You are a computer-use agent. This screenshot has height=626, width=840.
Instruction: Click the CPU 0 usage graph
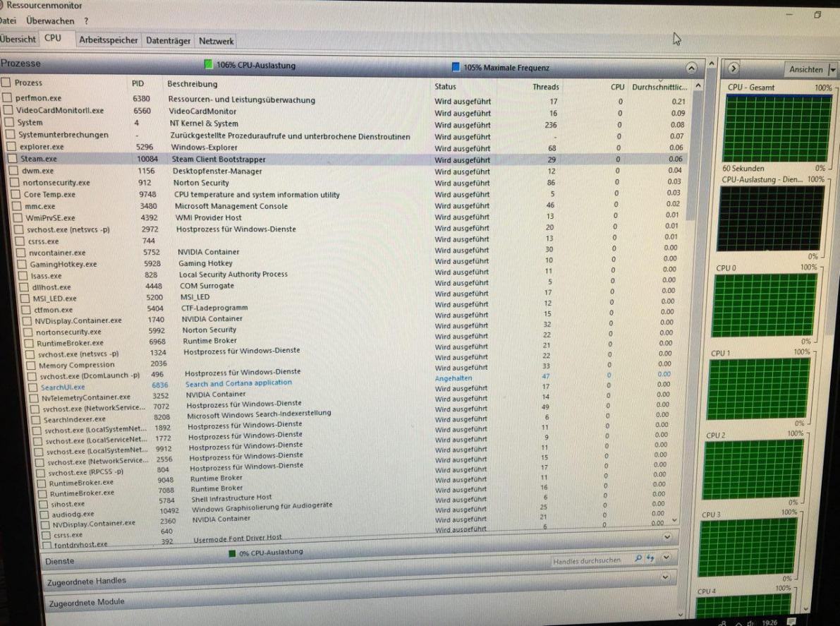tap(765, 305)
